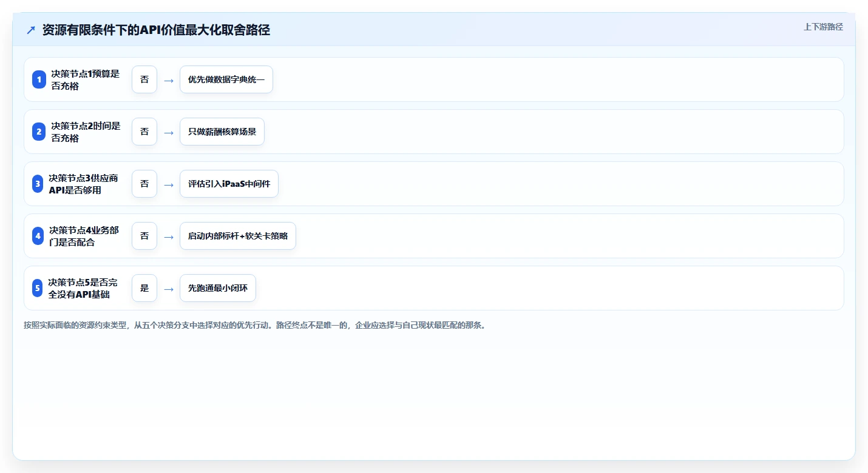Viewport: 868px width, 473px height.
Task: Click the arrow before 先跑通最小闭环
Action: point(169,289)
